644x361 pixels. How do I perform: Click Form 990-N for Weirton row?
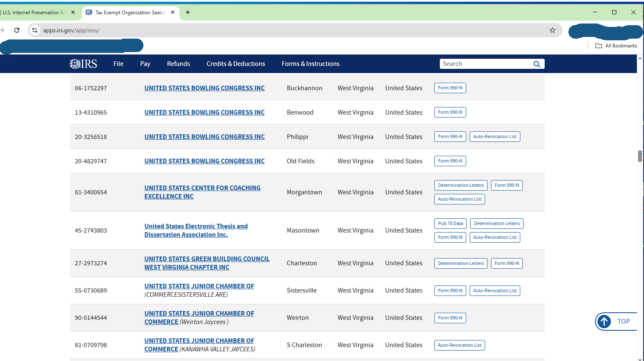450,318
